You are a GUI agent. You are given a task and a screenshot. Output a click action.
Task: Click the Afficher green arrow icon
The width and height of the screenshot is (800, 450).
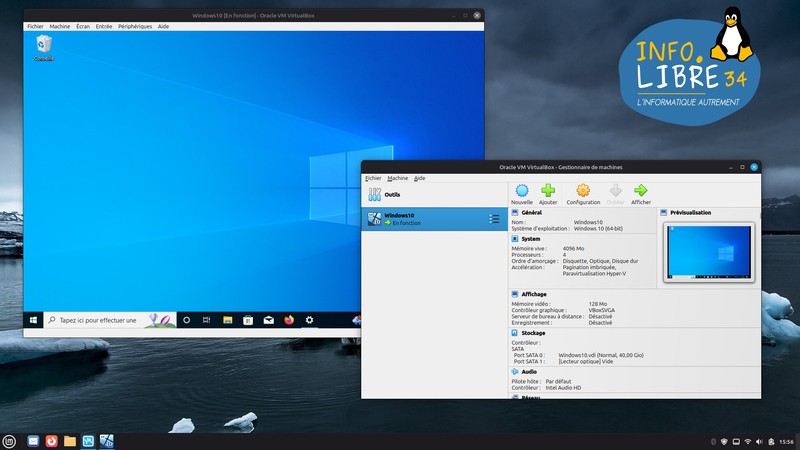[641, 190]
